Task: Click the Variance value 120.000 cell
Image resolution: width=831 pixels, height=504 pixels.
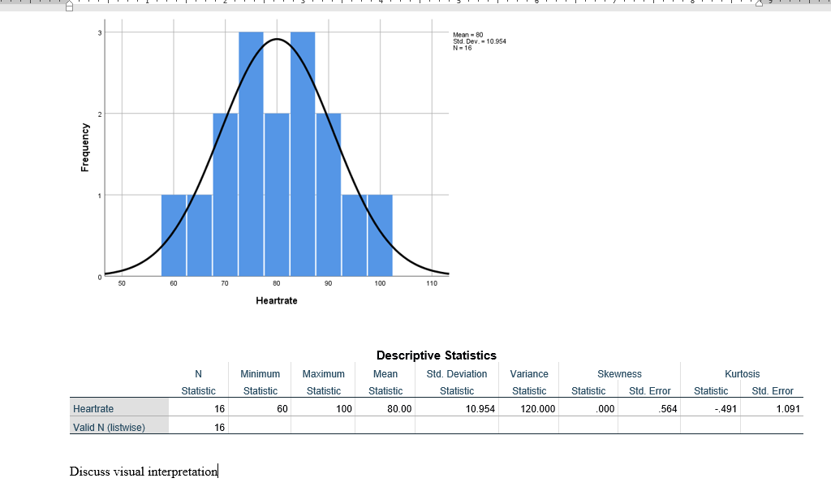Action: pyautogui.click(x=538, y=409)
